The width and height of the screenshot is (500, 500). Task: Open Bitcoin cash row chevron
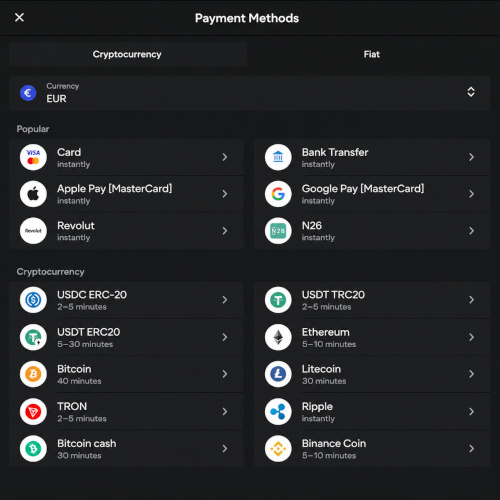click(x=225, y=449)
